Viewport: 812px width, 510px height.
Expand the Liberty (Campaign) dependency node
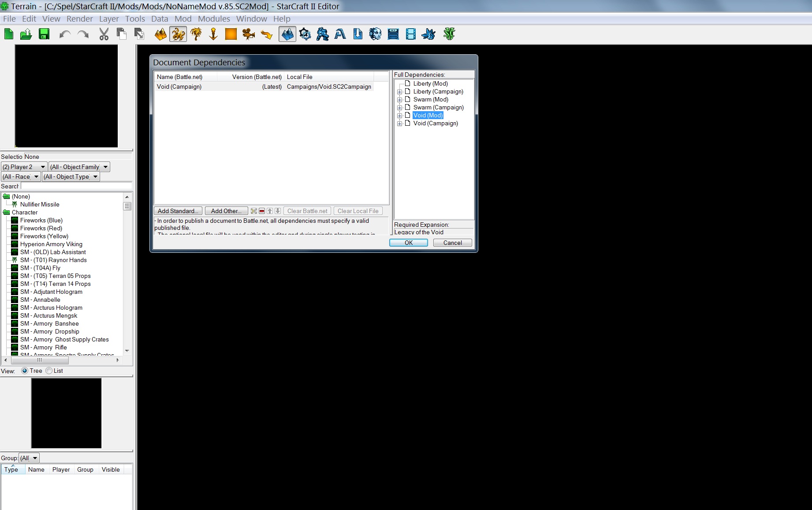click(x=400, y=92)
